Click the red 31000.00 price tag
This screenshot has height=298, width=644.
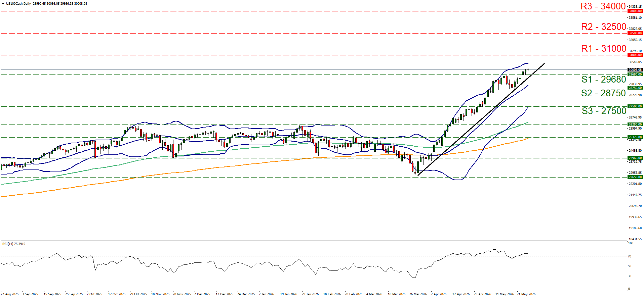click(635, 55)
